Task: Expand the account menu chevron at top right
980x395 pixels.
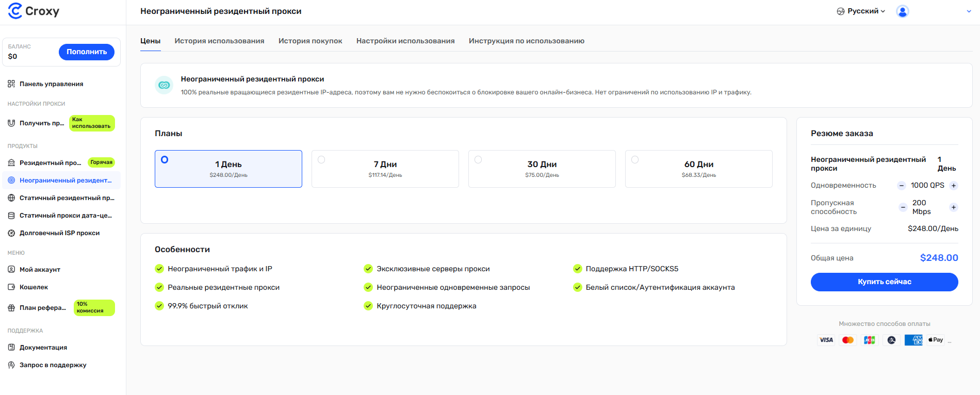Action: (969, 11)
